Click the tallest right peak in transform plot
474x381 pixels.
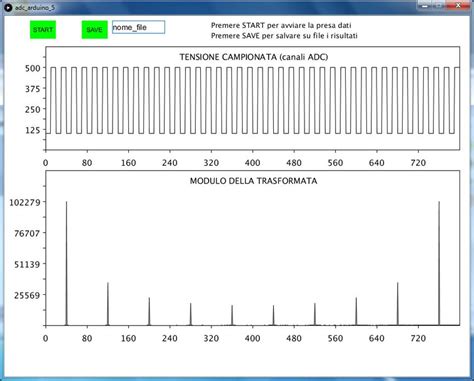pos(439,263)
